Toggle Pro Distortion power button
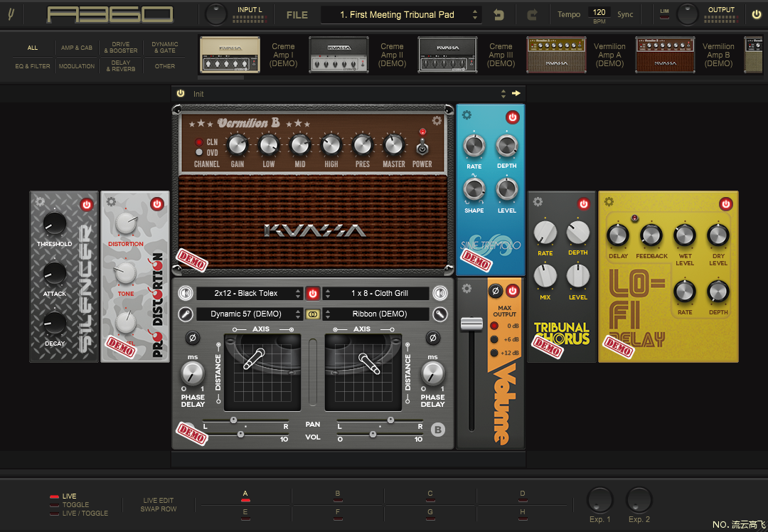 [x=156, y=204]
